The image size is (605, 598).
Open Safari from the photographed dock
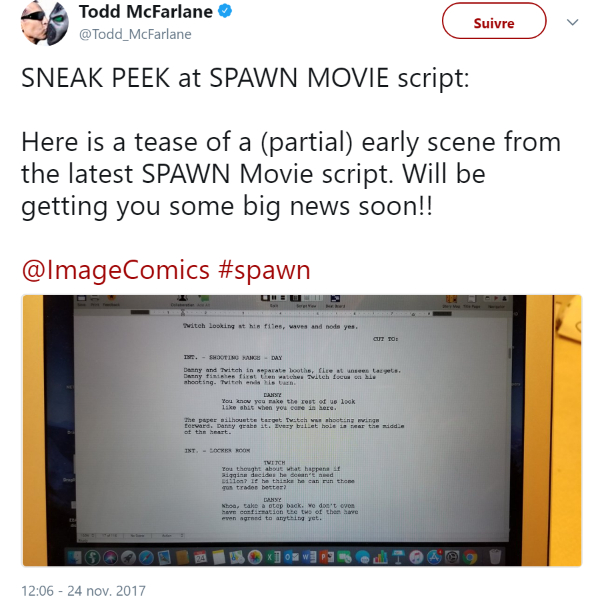click(x=146, y=557)
